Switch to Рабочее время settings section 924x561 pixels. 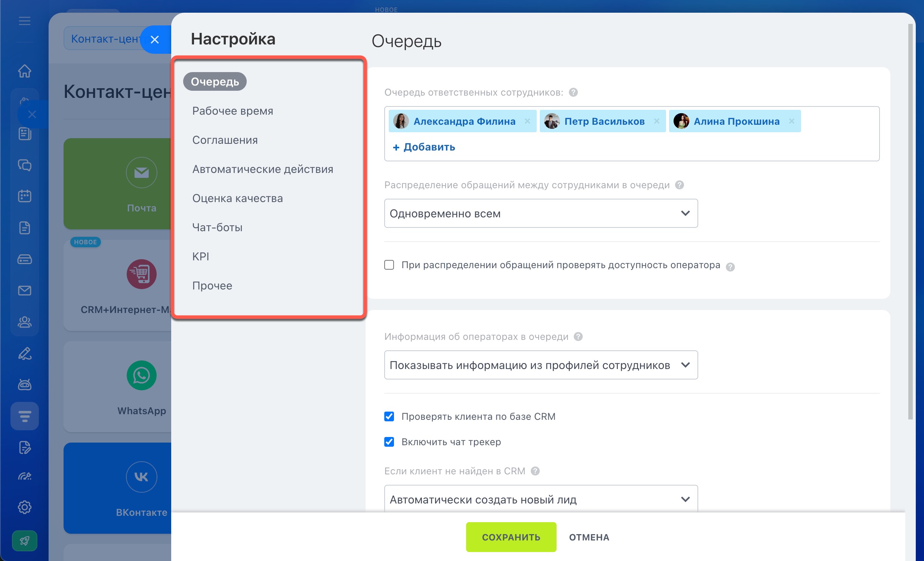click(232, 111)
